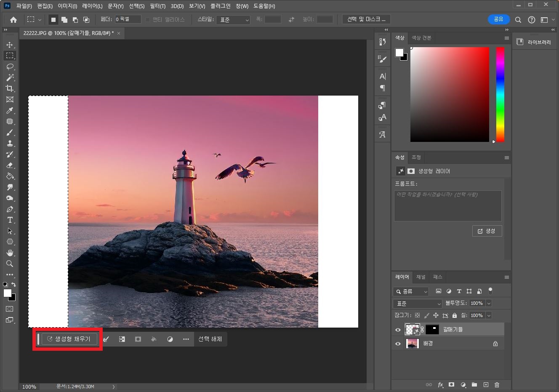Select the Eyedropper tool
This screenshot has height=392, width=559.
(x=10, y=110)
